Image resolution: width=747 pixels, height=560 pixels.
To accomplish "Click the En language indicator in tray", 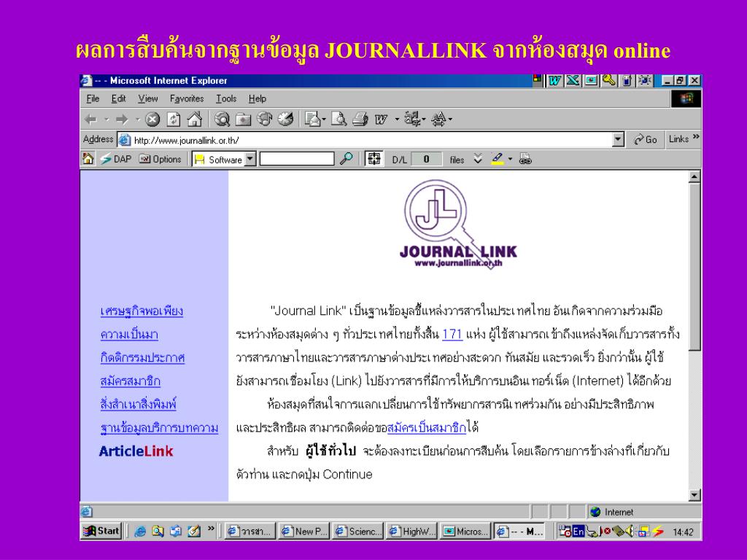I will tap(578, 532).
